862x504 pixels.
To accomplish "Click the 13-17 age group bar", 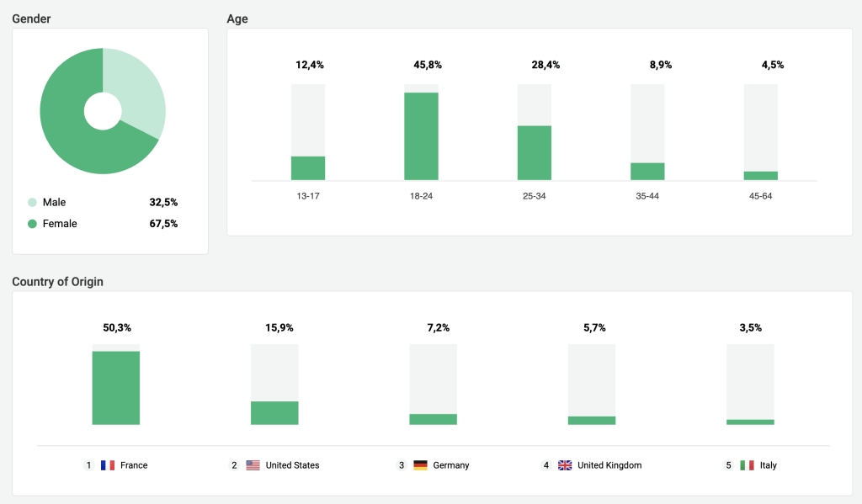I will pyautogui.click(x=308, y=168).
